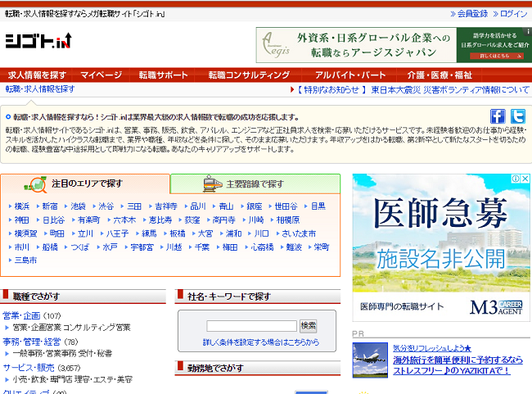Switch to 注目のエリアで探す tab
The image size is (532, 394).
tap(85, 183)
